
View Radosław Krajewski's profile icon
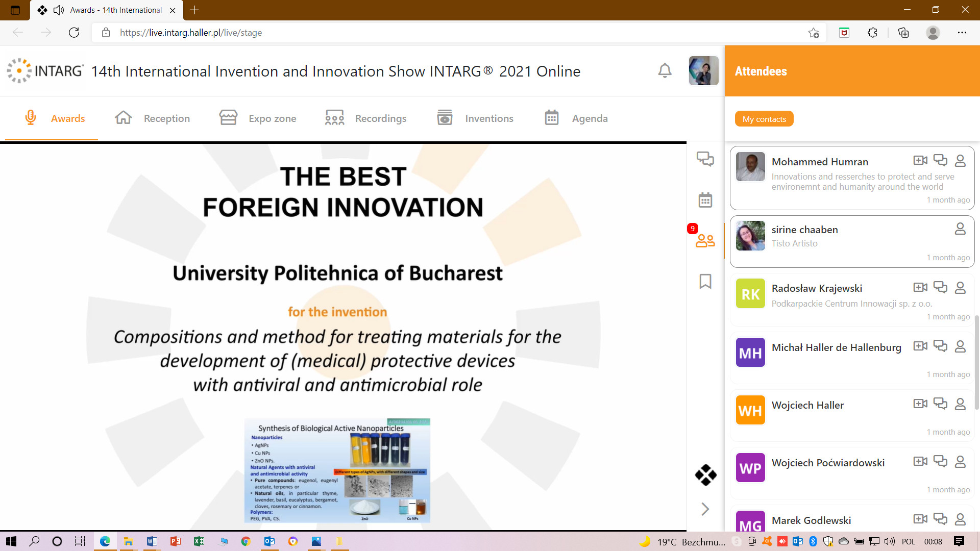pyautogui.click(x=960, y=288)
